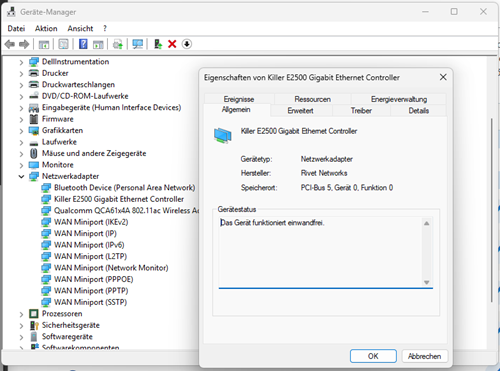Switch to the Treiber tab
This screenshot has height=371, width=500.
click(361, 110)
